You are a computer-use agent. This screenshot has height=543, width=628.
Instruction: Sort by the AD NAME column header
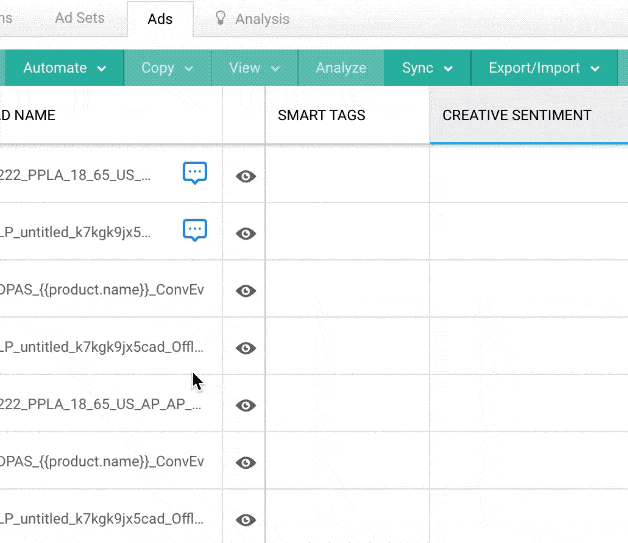pos(27,115)
